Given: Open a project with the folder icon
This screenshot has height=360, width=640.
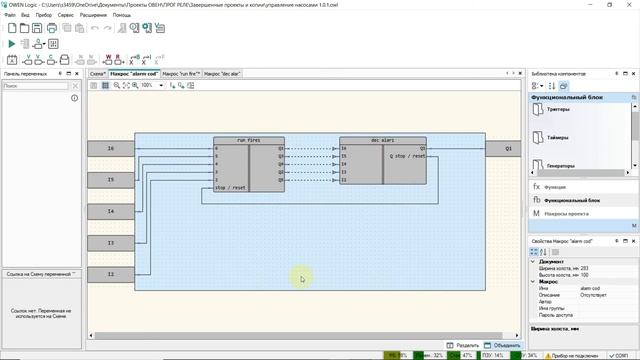Looking at the screenshot, I should click(x=24, y=28).
